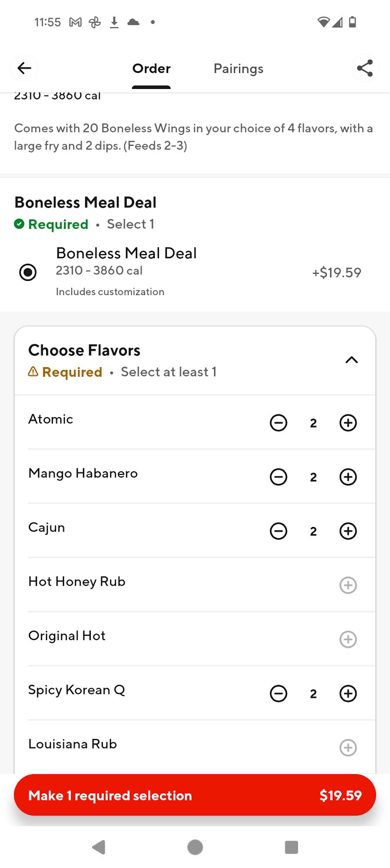Add Original Hot flavor
390x868 pixels.
click(348, 639)
